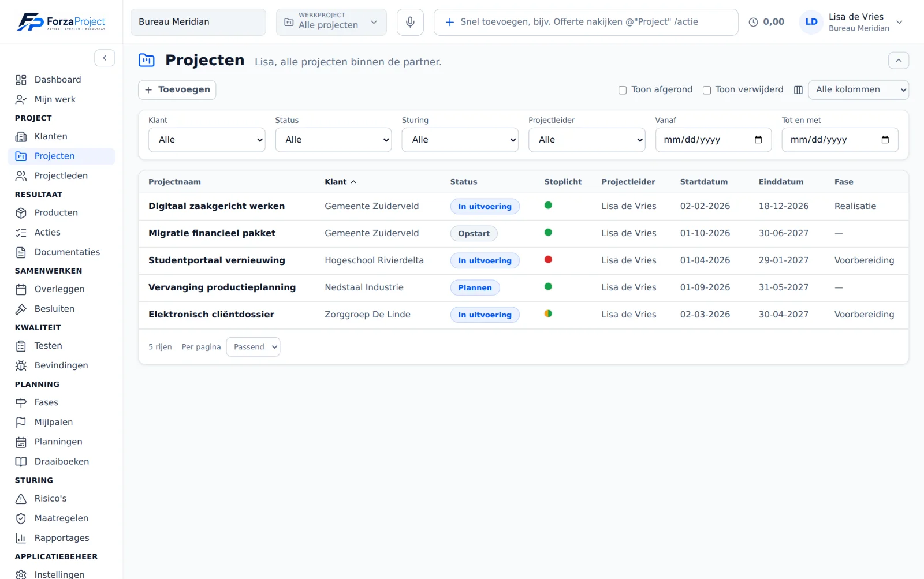This screenshot has height=579, width=924.
Task: Click the Overleggen calendar icon
Action: [x=21, y=289]
